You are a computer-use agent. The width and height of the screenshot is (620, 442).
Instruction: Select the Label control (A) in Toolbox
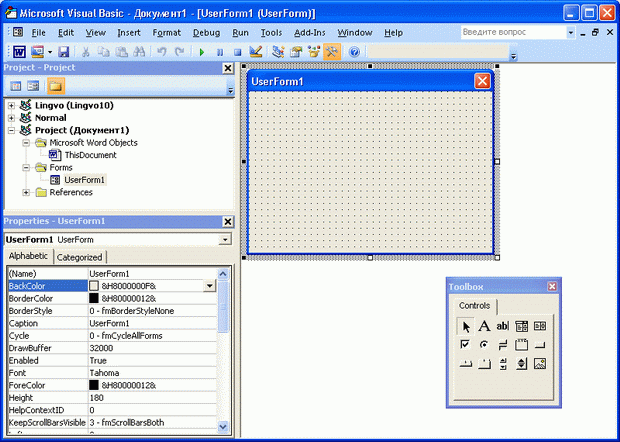[x=484, y=326]
